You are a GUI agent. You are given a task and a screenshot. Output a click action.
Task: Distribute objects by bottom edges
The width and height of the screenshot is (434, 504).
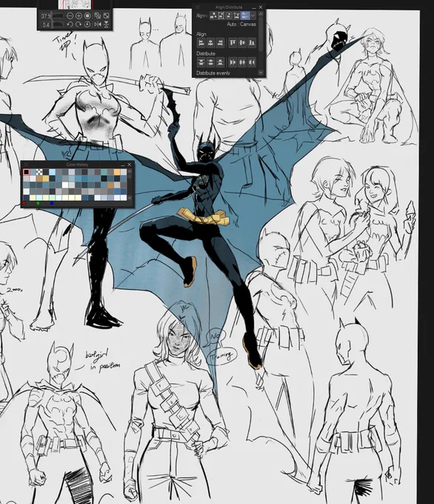pyautogui.click(x=221, y=62)
